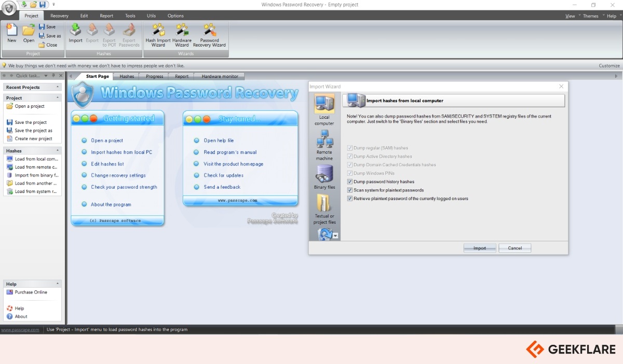The width and height of the screenshot is (623, 364).
Task: Switch to the Hashes document tab
Action: point(127,76)
